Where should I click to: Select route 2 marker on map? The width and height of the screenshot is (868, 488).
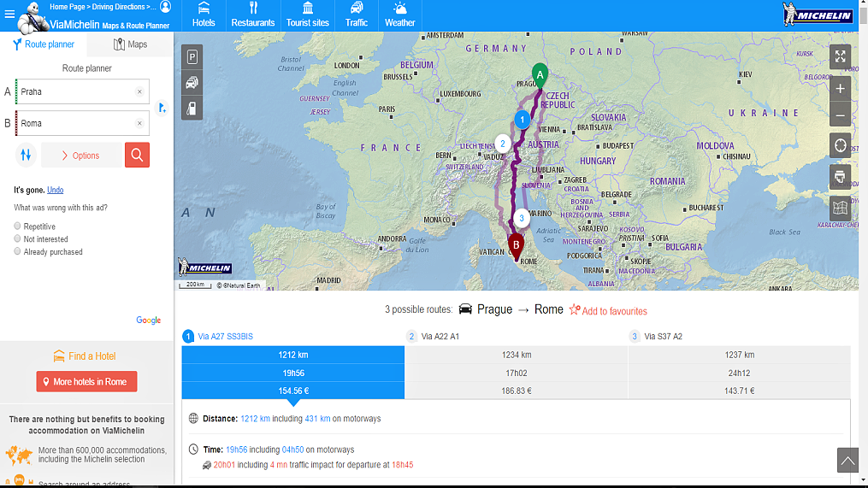click(502, 144)
